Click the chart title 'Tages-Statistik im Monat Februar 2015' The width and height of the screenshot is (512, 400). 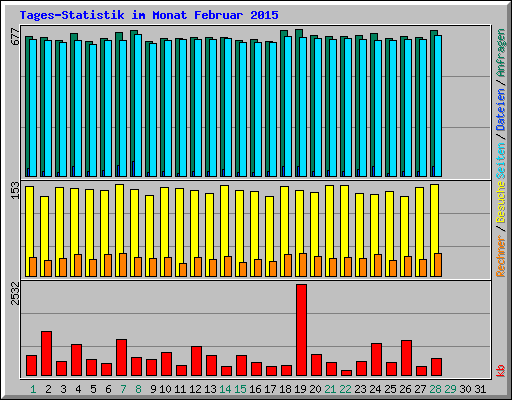click(x=149, y=15)
